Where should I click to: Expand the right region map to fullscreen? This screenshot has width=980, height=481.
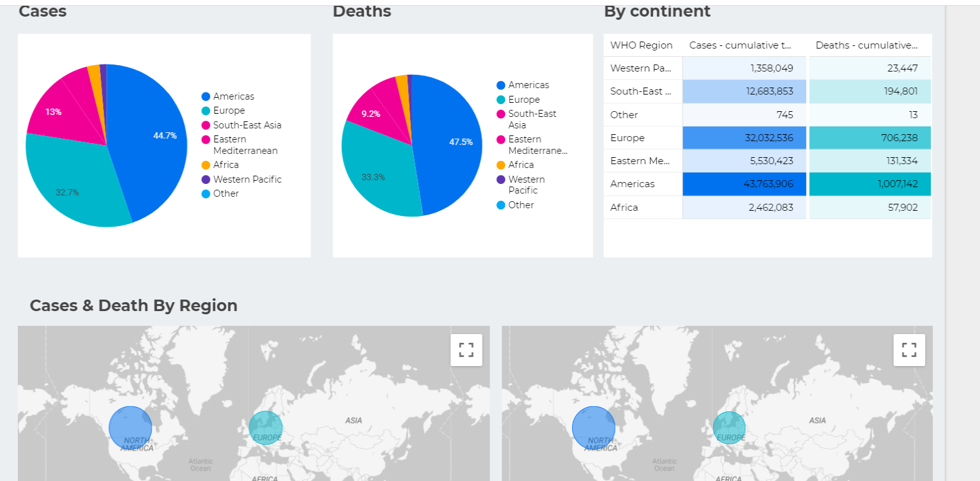click(909, 349)
